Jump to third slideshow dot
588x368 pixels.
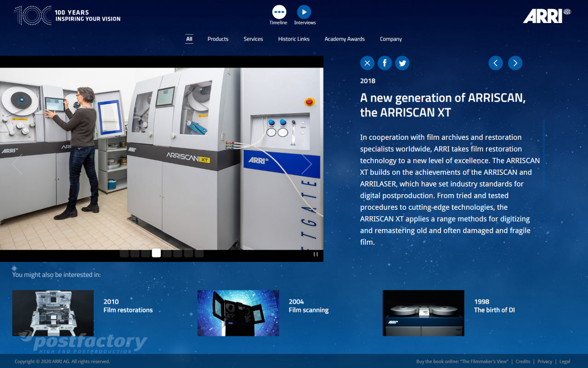(146, 253)
